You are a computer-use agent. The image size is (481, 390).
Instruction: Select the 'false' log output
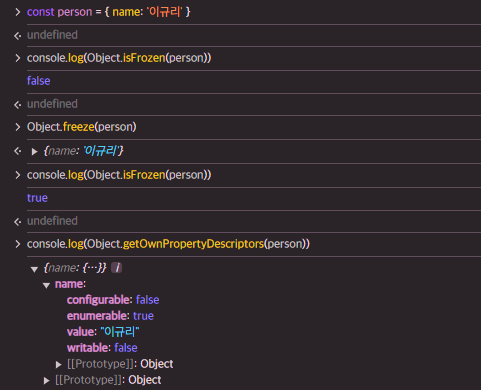(x=39, y=81)
